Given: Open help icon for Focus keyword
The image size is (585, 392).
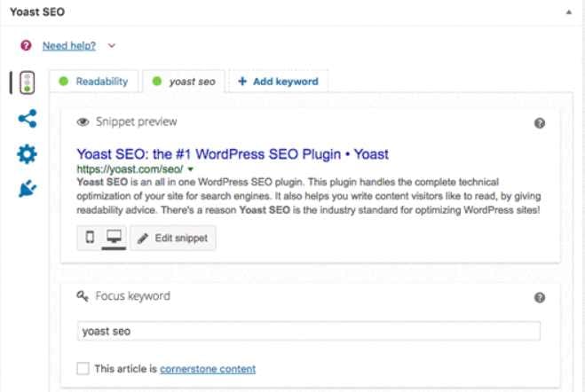Looking at the screenshot, I should click(540, 297).
